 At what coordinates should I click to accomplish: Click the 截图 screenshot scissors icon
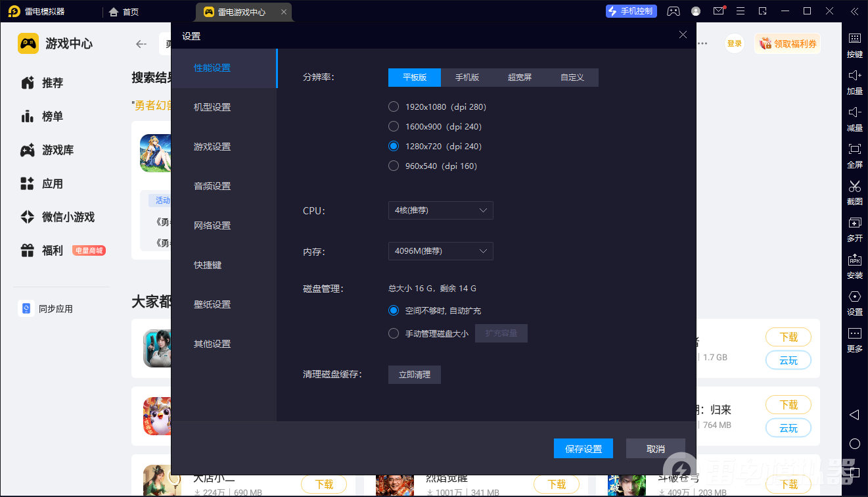tap(854, 193)
